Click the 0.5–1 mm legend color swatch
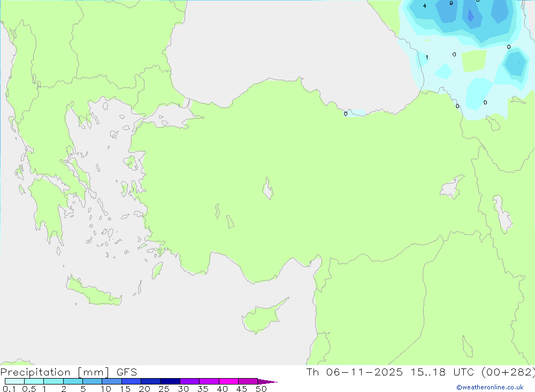The width and height of the screenshot is (535, 392). coord(34,381)
